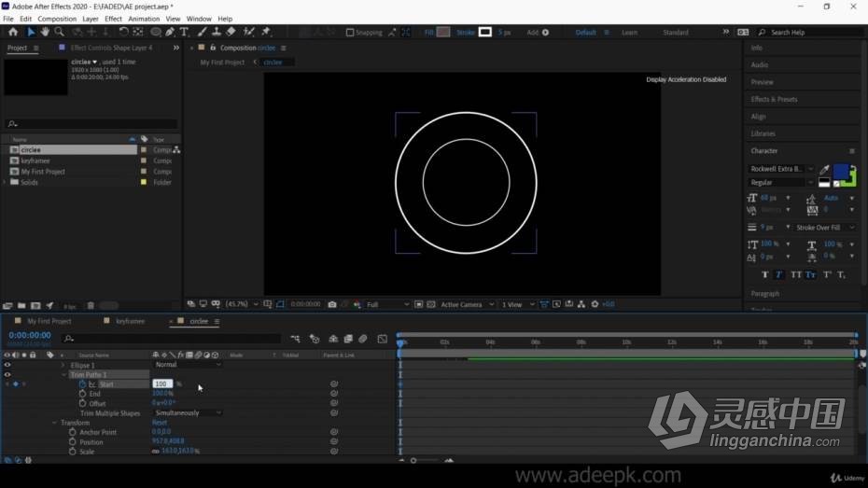The width and height of the screenshot is (868, 488).
Task: Open the Trim Multiple Shapes Simultaneously dropdown
Action: coord(188,412)
